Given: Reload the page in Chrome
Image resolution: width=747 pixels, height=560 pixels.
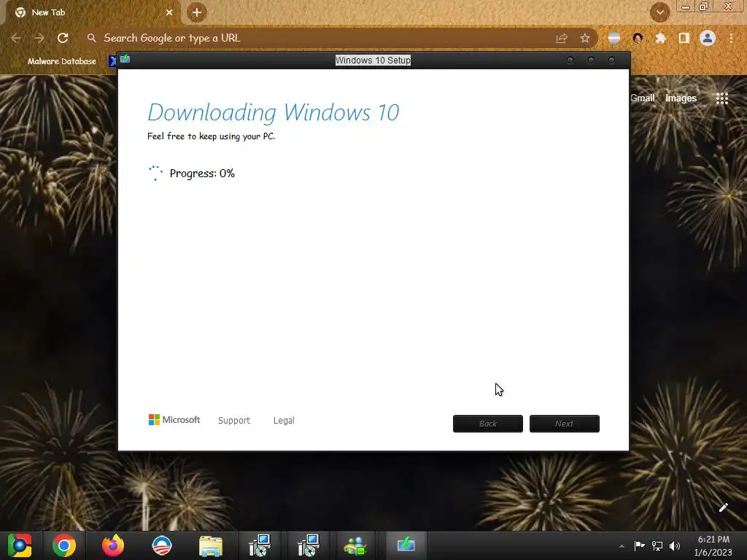Looking at the screenshot, I should tap(63, 38).
